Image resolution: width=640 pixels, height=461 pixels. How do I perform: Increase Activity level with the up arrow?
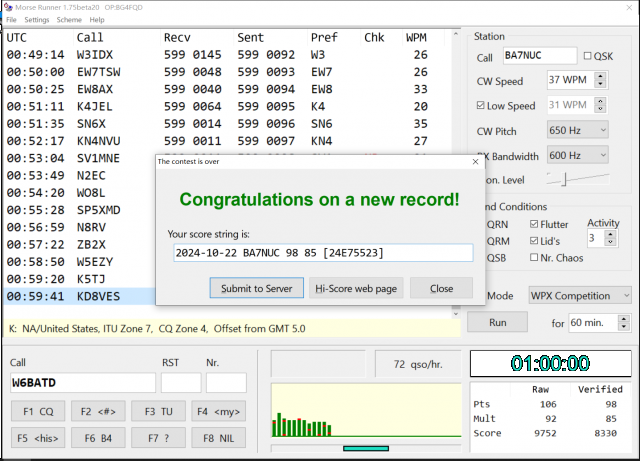click(x=610, y=234)
